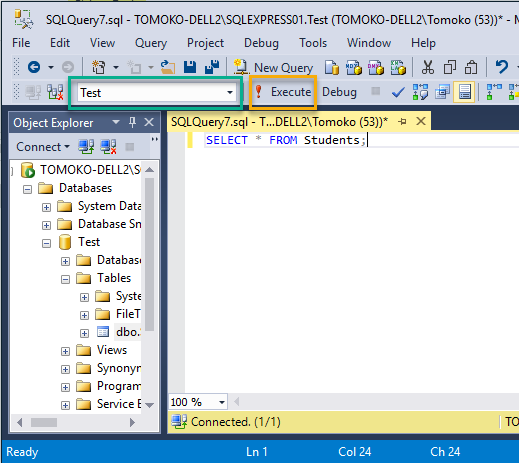Click the Object Explorer horizontal scrollbar thumb
This screenshot has height=463, width=519.
pyautogui.click(x=44, y=423)
